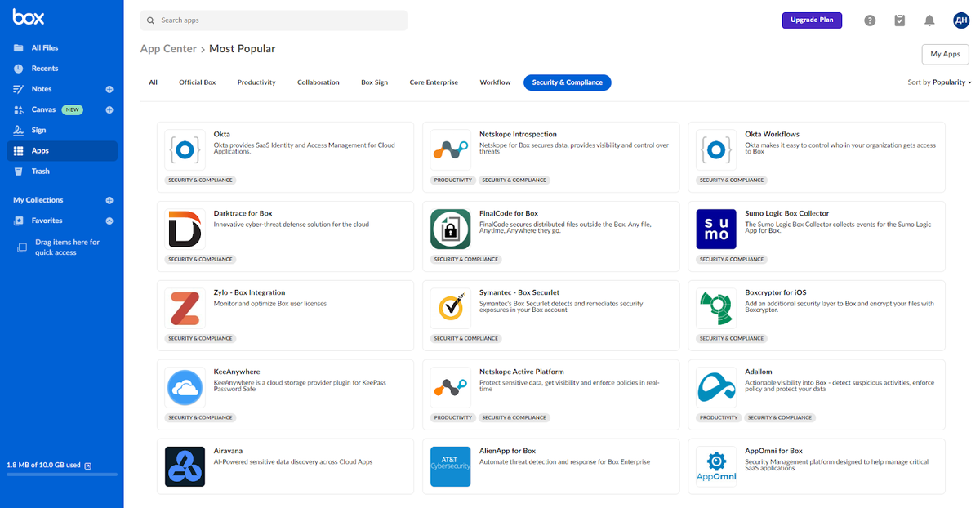The image size is (980, 508).
Task: Switch to the Productivity tab
Action: click(256, 82)
